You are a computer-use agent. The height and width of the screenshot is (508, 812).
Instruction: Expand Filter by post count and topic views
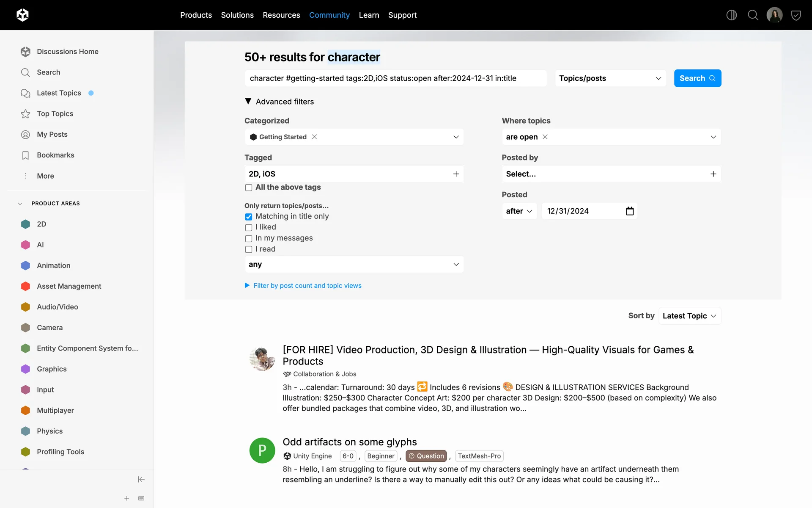[x=307, y=286]
